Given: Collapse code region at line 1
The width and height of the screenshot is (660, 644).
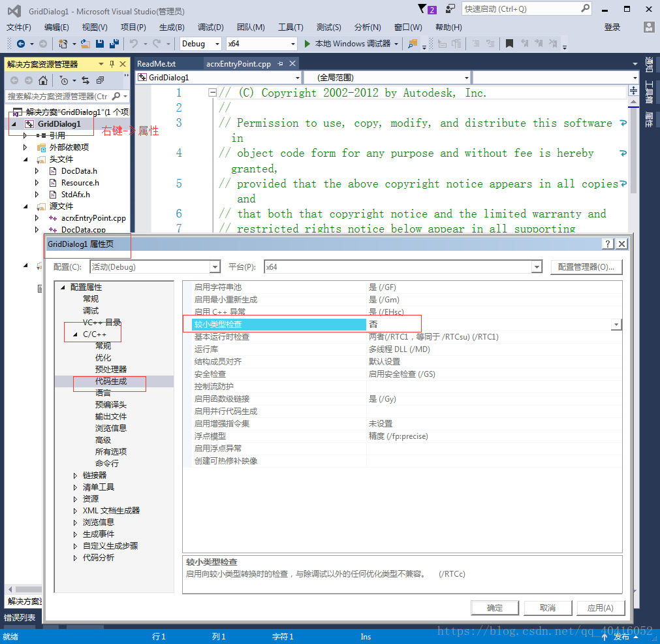Looking at the screenshot, I should click(x=212, y=92).
